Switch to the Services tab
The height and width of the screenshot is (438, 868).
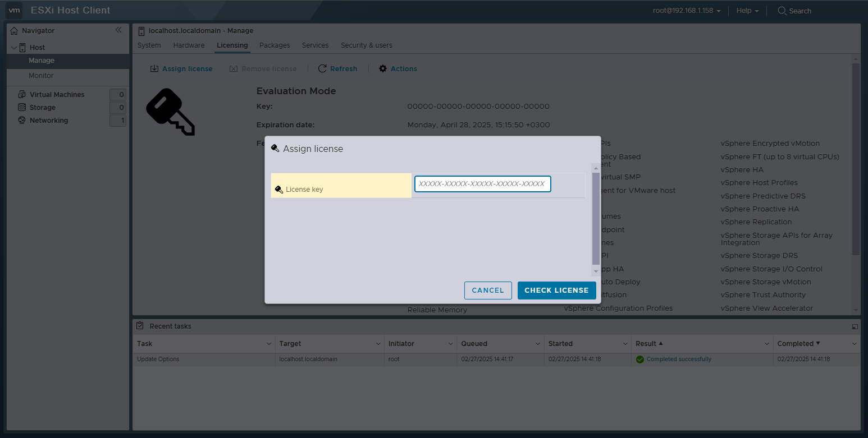point(315,45)
